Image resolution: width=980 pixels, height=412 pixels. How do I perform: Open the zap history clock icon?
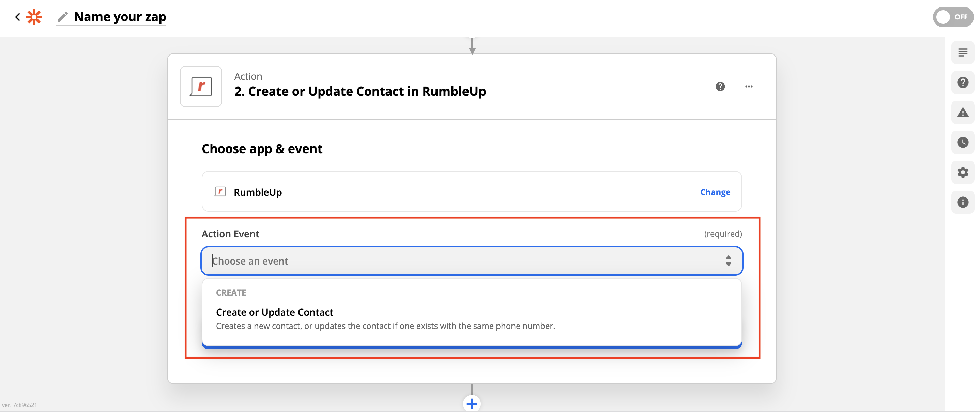(x=963, y=143)
